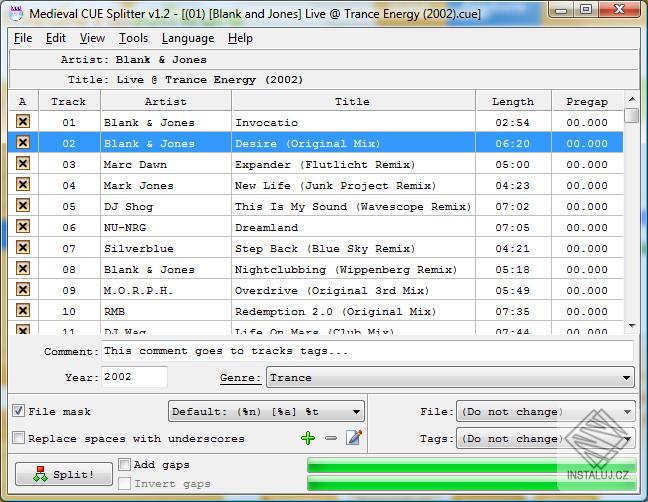Viewport: 648px width, 502px height.
Task: Enable the Add gaps checkbox
Action: click(x=124, y=464)
